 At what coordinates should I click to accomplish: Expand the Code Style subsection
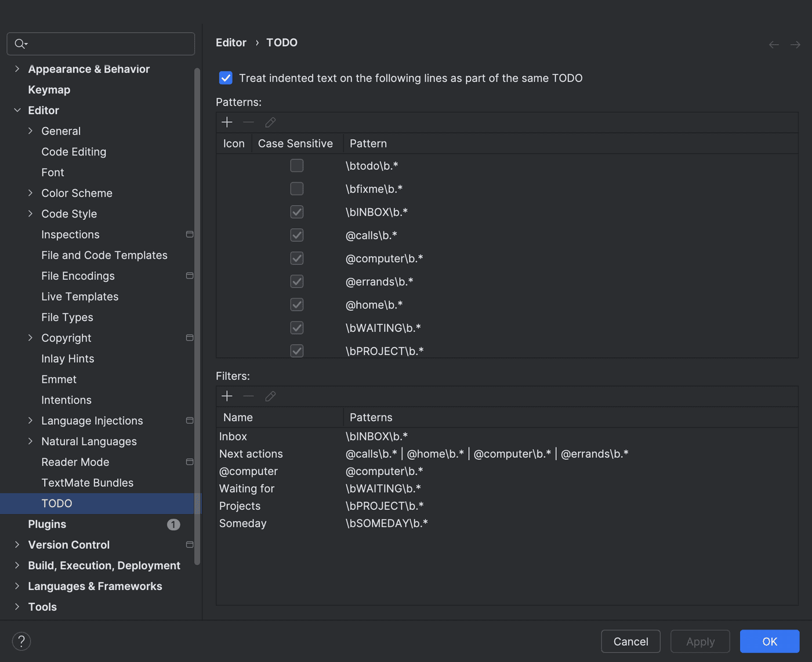point(30,214)
